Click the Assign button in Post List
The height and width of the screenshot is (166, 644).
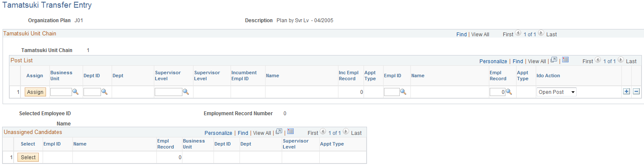click(35, 92)
